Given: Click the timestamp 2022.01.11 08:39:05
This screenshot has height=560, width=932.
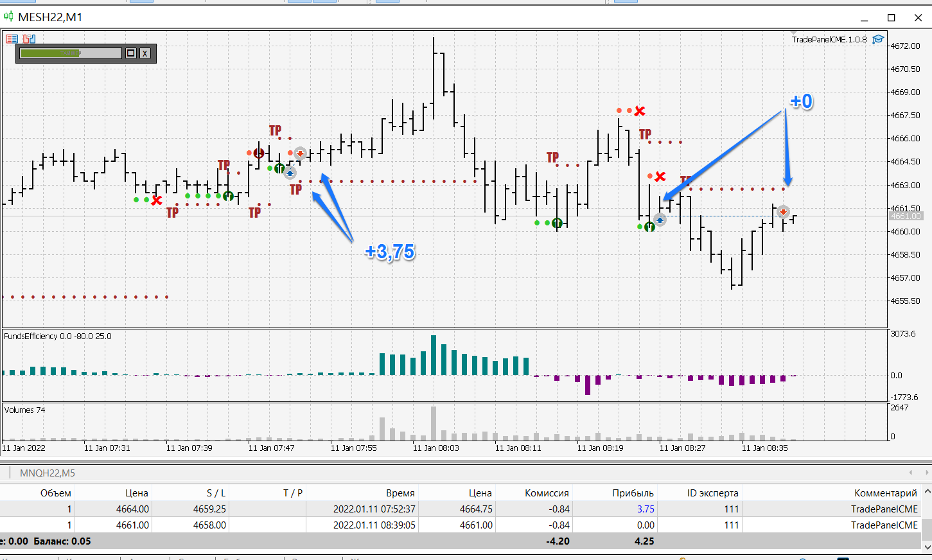Looking at the screenshot, I should tap(374, 525).
